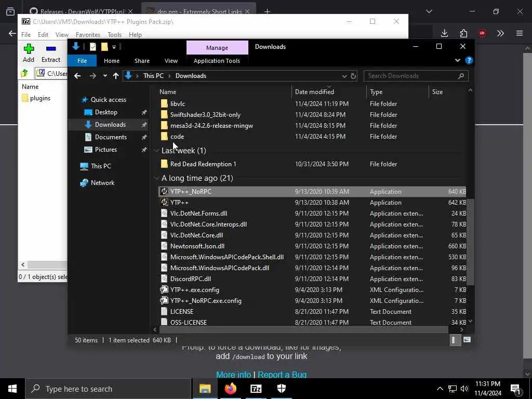Click Windows taskbar search box
Viewport: 532px width, 399px height.
click(x=109, y=389)
